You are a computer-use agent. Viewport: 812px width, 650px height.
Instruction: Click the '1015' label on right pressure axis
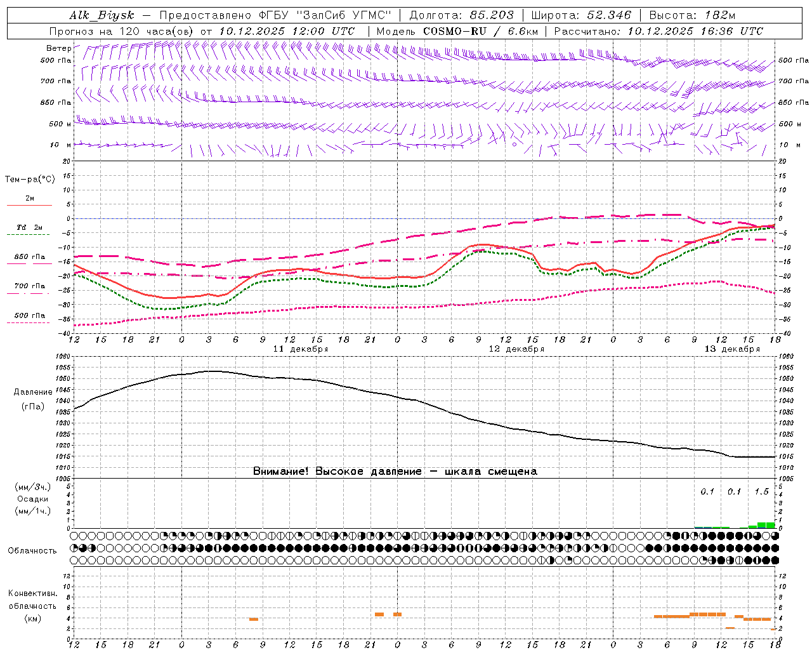[786, 456]
